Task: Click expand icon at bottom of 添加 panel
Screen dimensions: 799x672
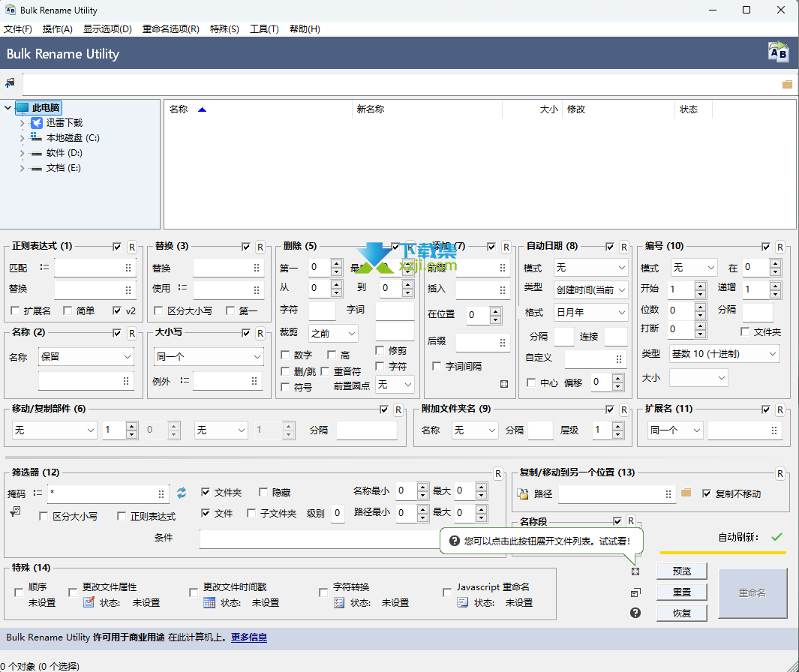Action: click(x=504, y=384)
